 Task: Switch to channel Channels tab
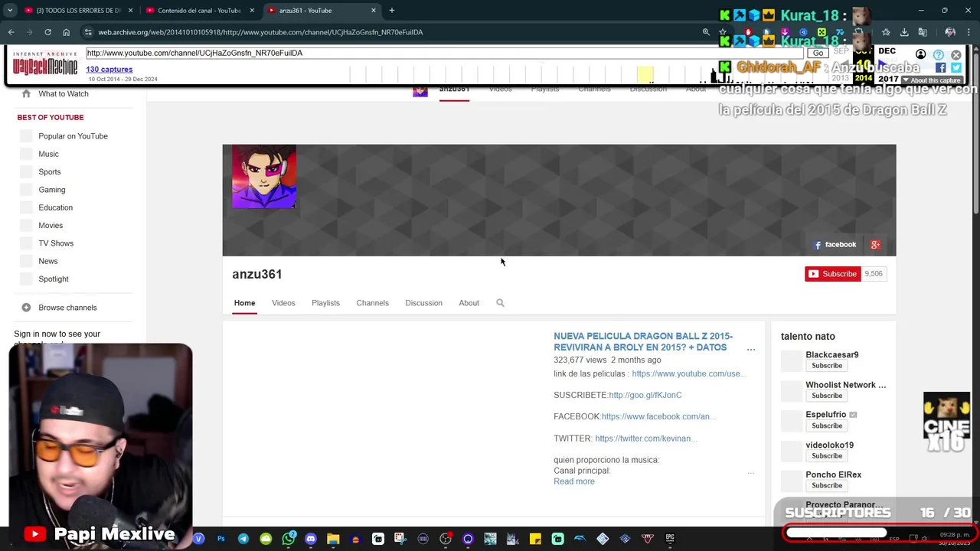coord(372,303)
